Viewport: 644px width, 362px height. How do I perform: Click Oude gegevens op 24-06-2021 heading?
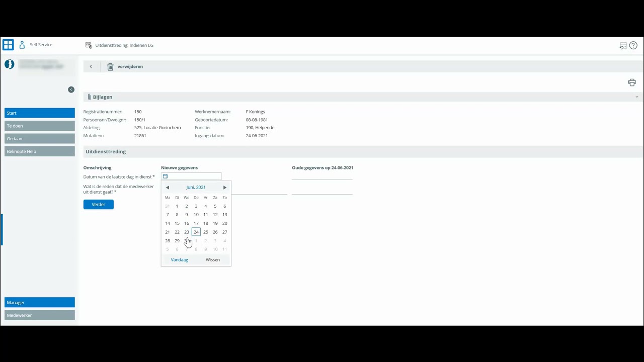click(323, 168)
